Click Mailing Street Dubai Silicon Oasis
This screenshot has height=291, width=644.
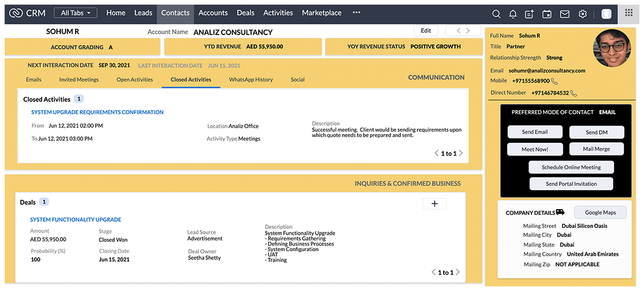click(584, 226)
